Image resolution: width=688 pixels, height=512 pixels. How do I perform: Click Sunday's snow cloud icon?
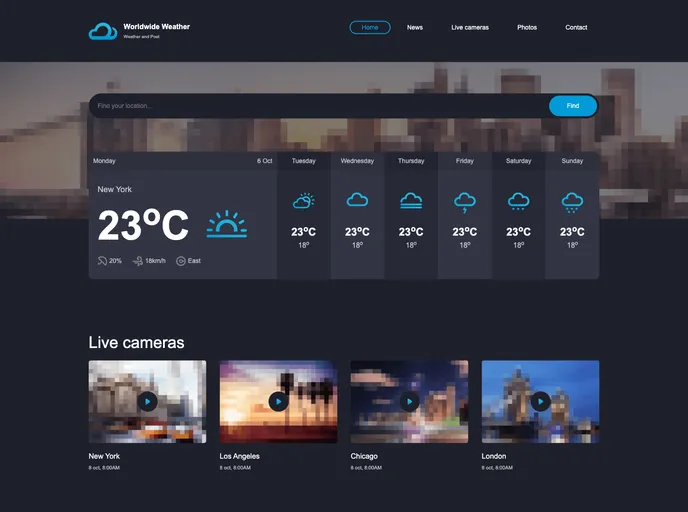[x=572, y=202]
